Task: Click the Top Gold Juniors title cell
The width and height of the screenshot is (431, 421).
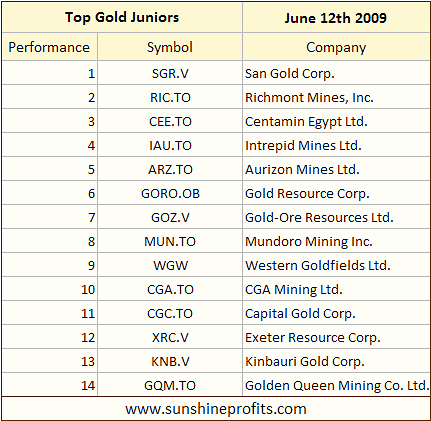Action: (x=122, y=17)
